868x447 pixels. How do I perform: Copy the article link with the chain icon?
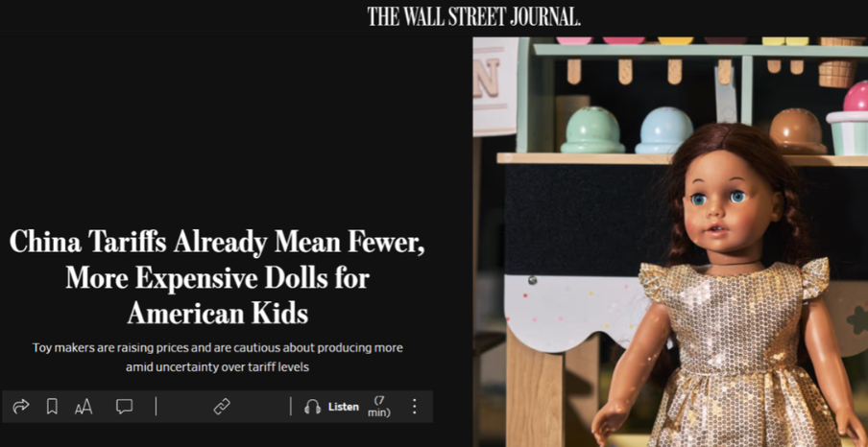click(222, 407)
